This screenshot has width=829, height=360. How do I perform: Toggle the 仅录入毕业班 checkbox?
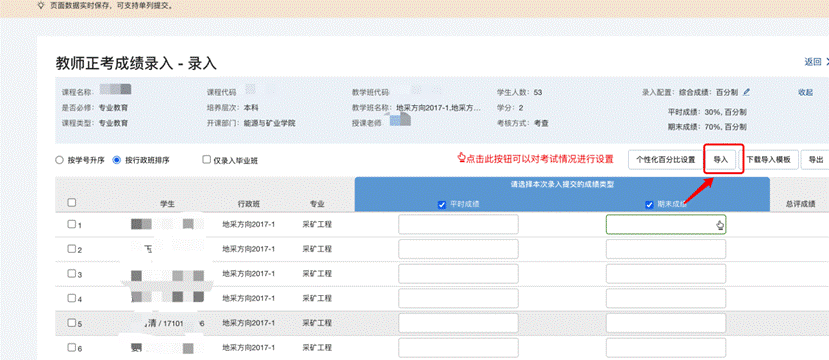(207, 160)
